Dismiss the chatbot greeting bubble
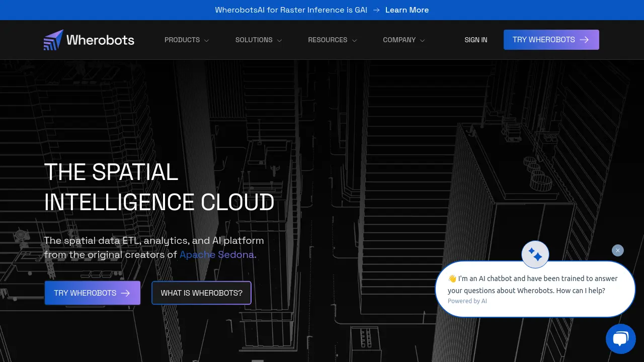 pyautogui.click(x=618, y=250)
